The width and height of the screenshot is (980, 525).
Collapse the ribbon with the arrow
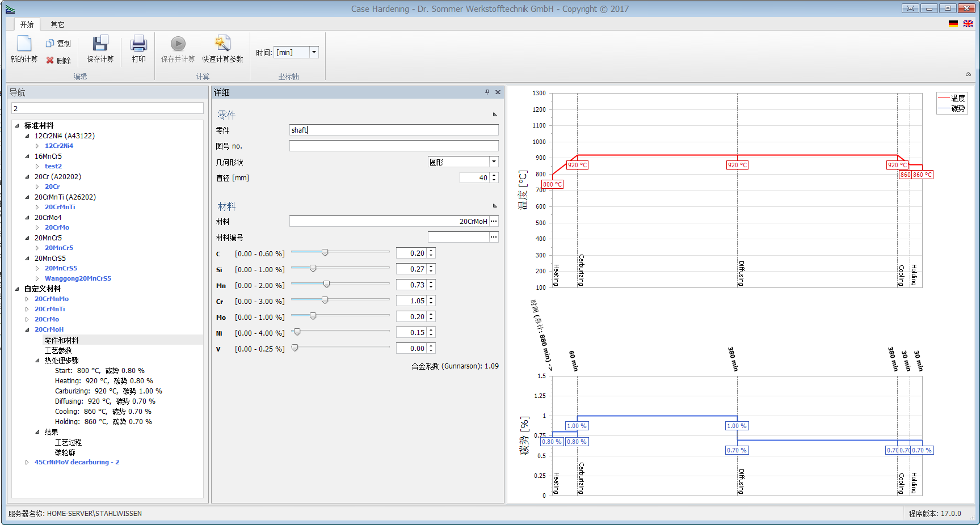(968, 74)
